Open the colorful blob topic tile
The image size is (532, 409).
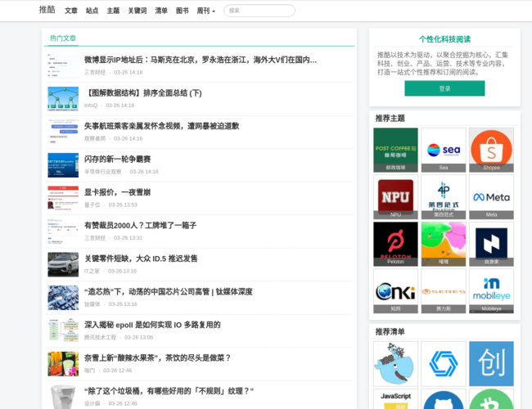444,245
